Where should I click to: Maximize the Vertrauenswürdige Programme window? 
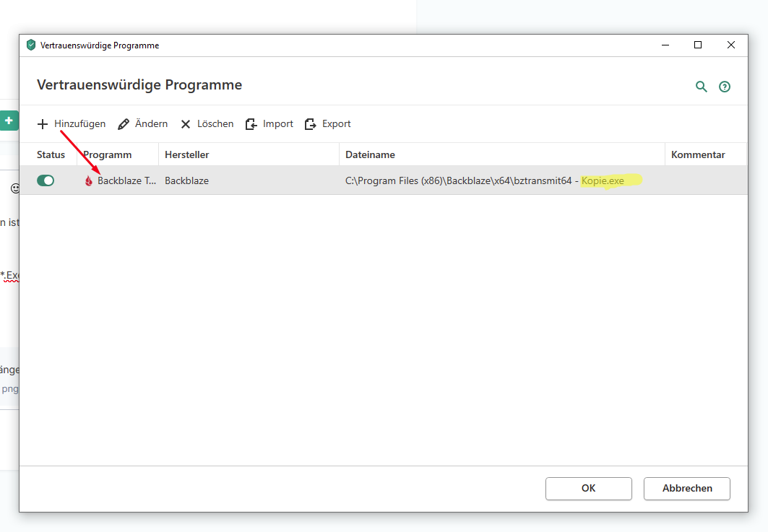[x=698, y=45]
